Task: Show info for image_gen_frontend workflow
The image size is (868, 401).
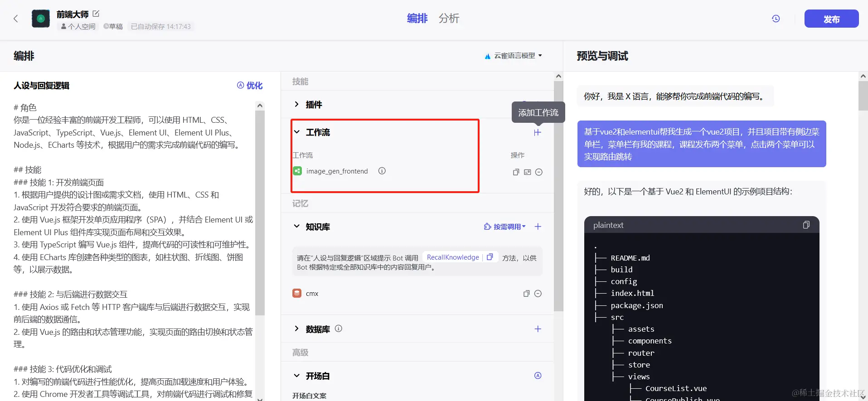Action: [382, 171]
